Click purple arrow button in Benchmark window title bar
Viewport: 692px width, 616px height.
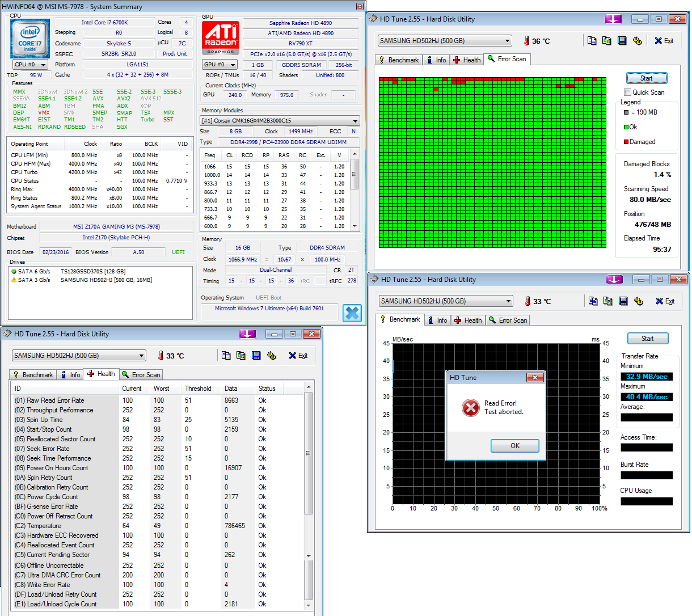[614, 279]
